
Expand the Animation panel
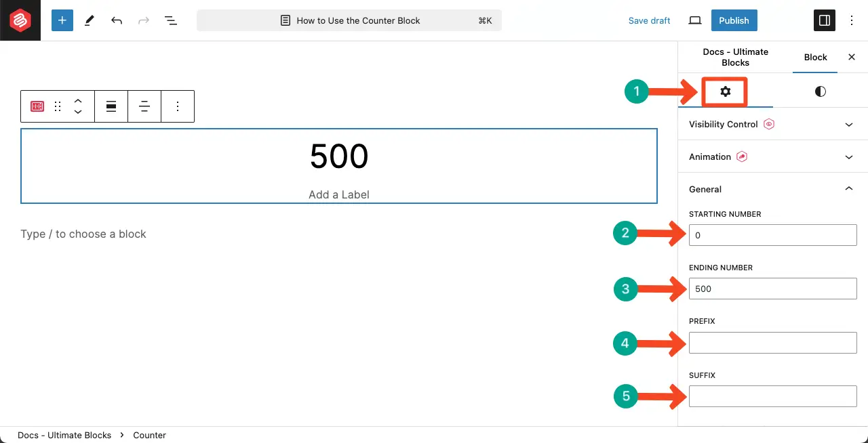(x=848, y=156)
